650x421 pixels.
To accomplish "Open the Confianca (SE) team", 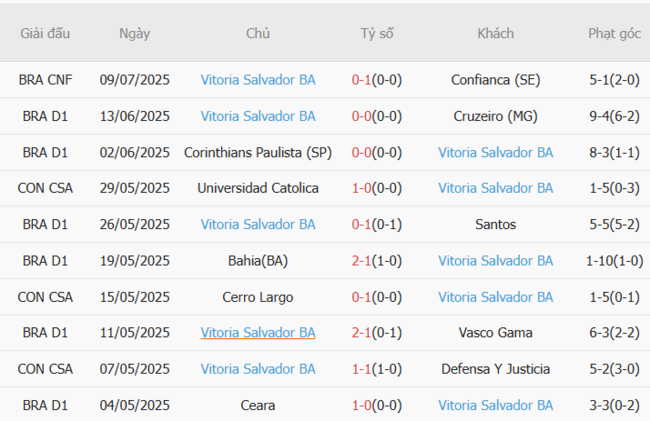I will tap(495, 80).
